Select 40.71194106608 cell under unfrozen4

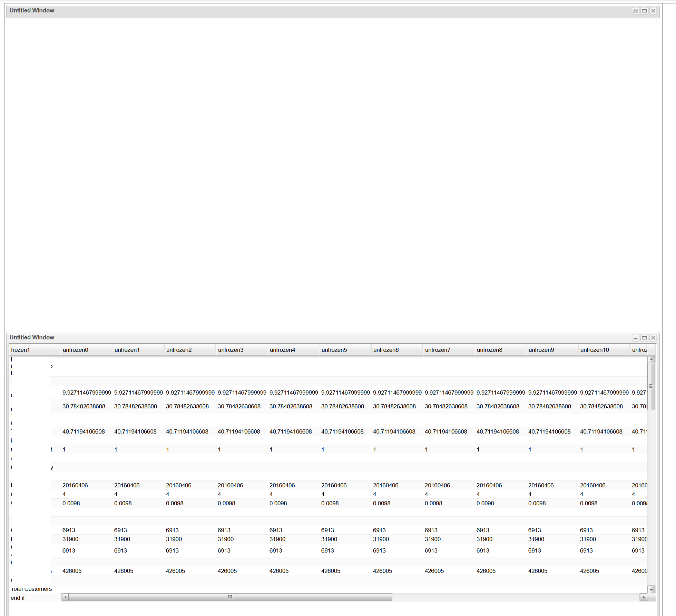[x=294, y=431]
